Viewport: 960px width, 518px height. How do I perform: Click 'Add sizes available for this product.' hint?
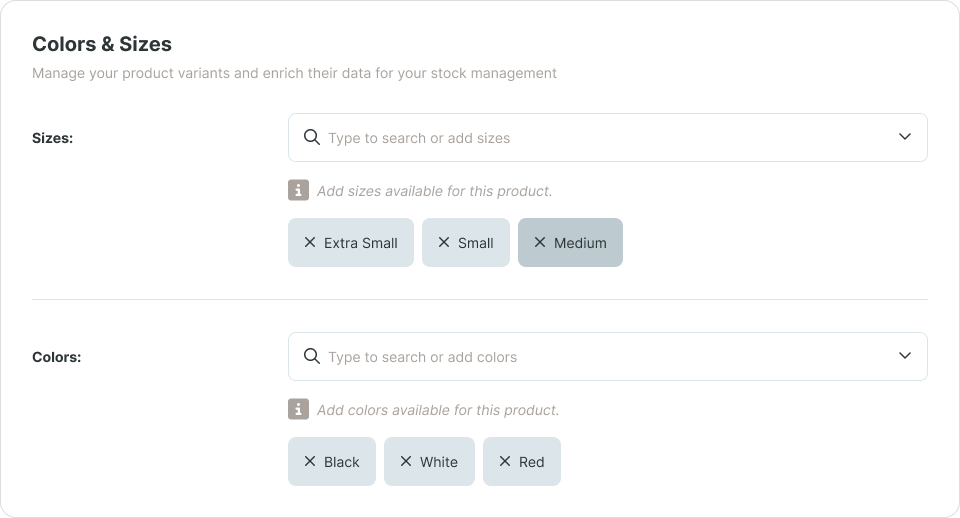pos(435,191)
